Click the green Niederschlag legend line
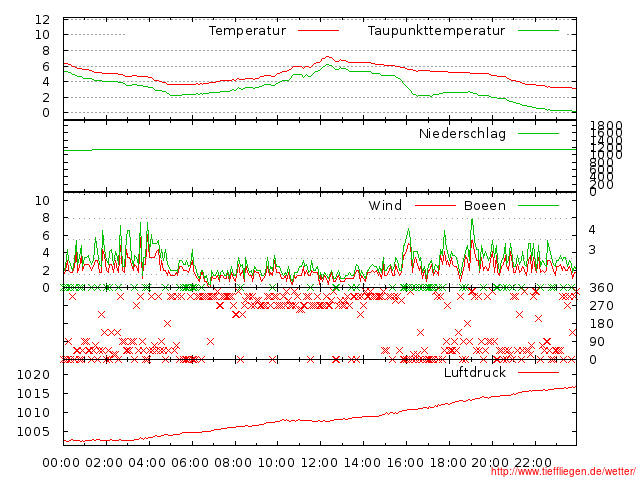This screenshot has width=640, height=480. pyautogui.click(x=538, y=133)
